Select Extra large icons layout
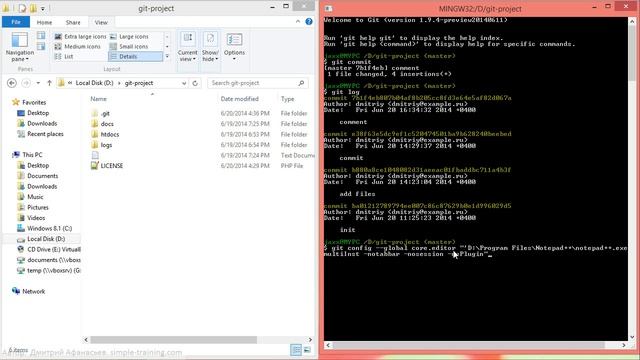Image resolution: width=640 pixels, height=360 pixels. point(80,36)
